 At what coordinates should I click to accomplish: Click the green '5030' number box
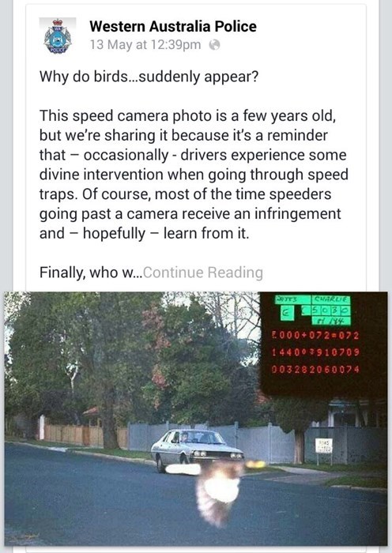[x=331, y=310]
